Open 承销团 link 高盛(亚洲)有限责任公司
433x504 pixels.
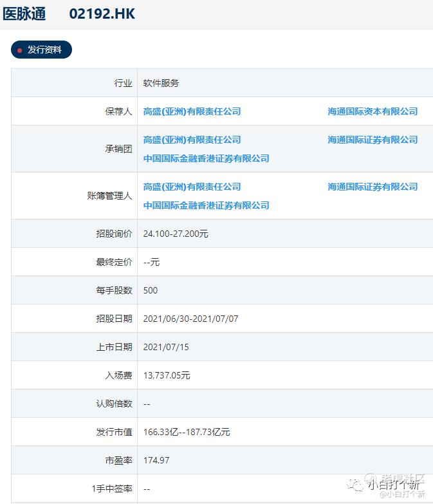pyautogui.click(x=192, y=140)
